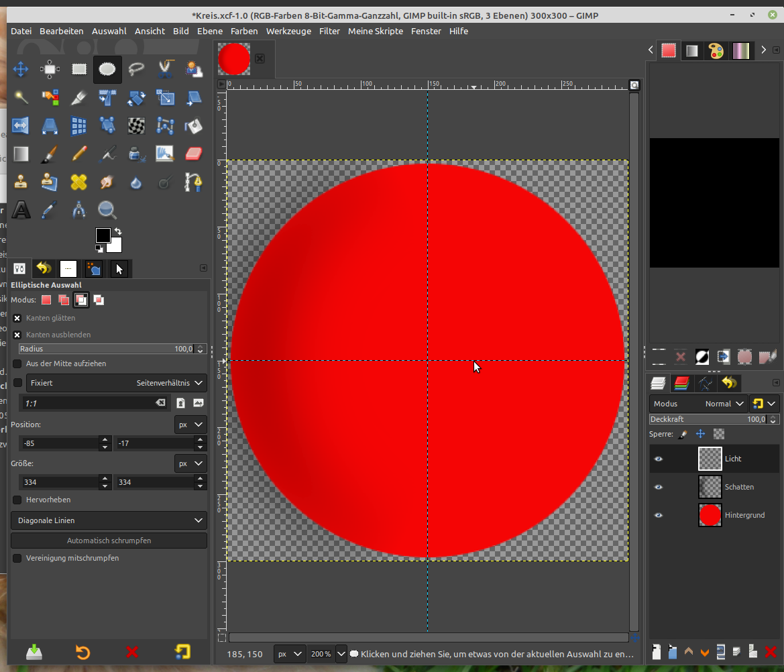Choose the Eraser tool

point(193,154)
